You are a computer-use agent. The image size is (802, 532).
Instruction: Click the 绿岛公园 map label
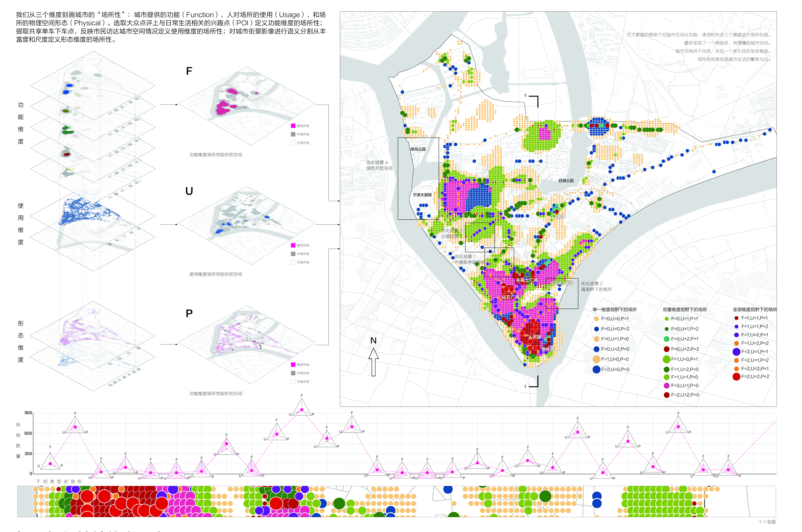[418, 149]
